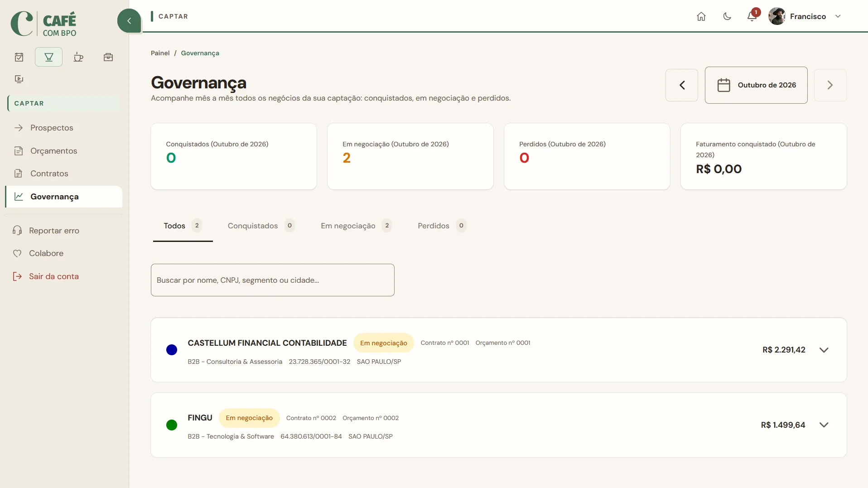This screenshot has height=488, width=868.
Task: Select Governança in the sidebar
Action: [x=63, y=197]
